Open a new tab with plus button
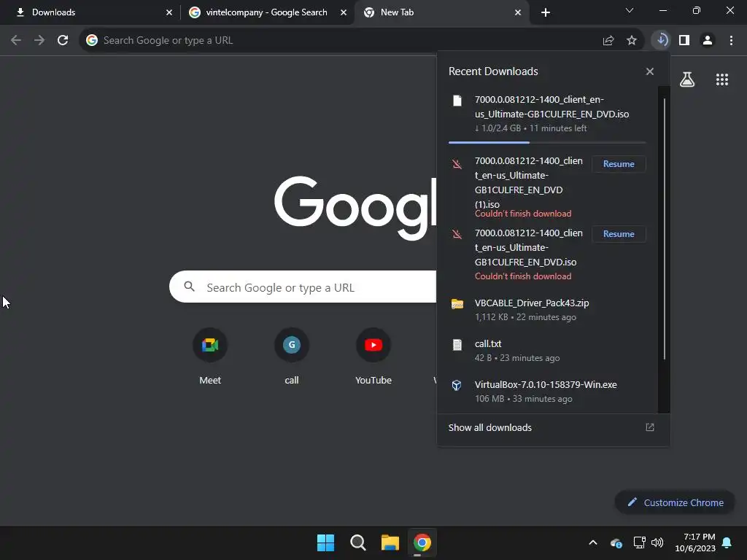The width and height of the screenshot is (747, 560). pos(546,12)
